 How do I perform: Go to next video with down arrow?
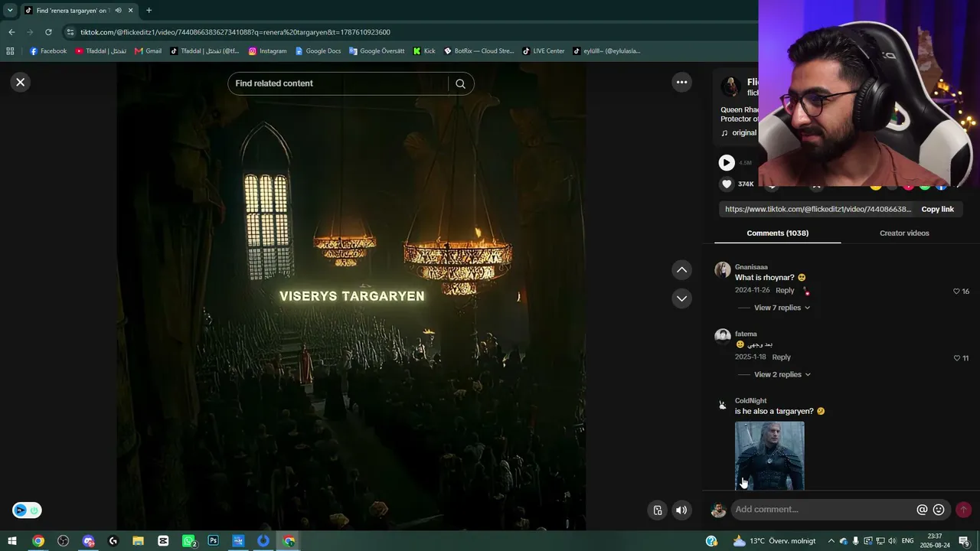(681, 298)
